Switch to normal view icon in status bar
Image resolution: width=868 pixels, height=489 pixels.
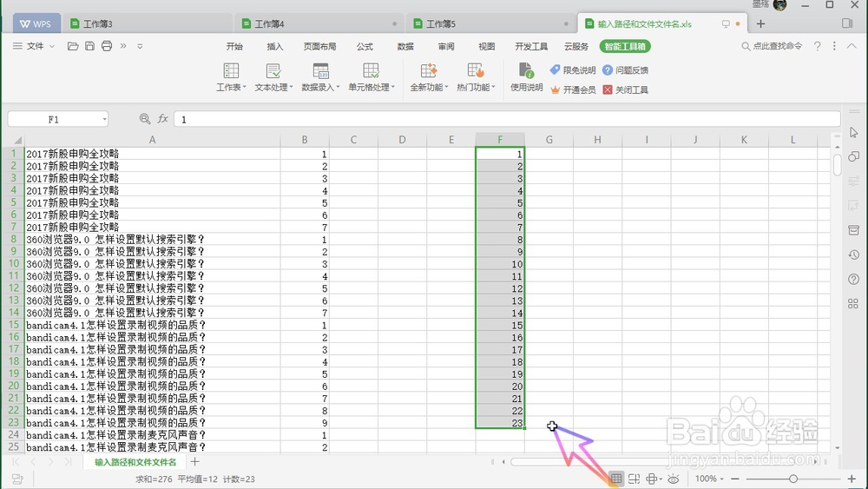pos(616,479)
